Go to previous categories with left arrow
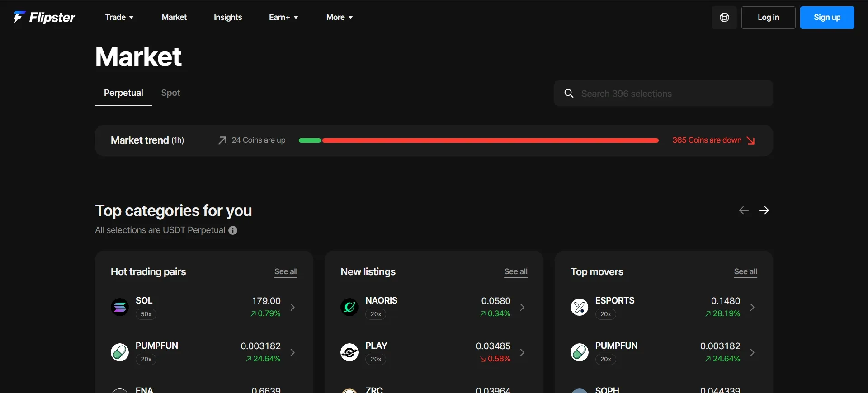This screenshot has height=393, width=868. [x=744, y=211]
